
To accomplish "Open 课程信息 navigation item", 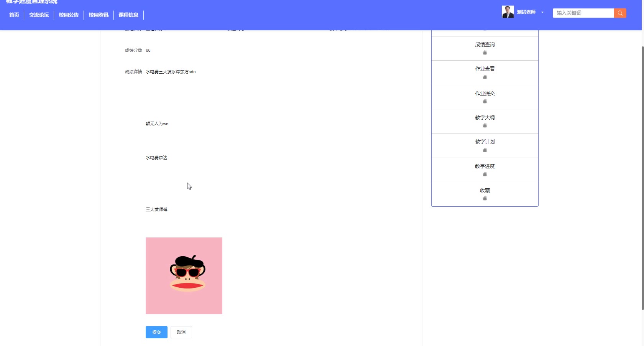I will (x=128, y=15).
